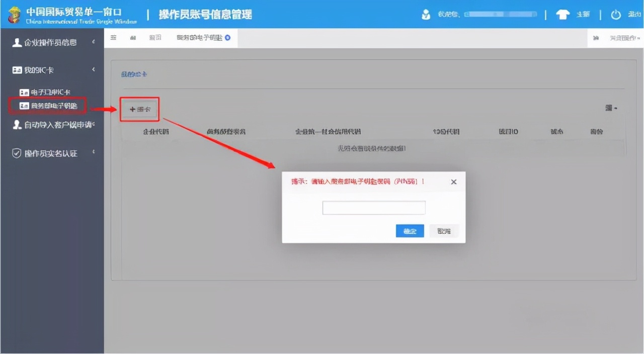Screen dimensions: 644x354
Task: Click the power icon to log out
Action: coord(616,15)
